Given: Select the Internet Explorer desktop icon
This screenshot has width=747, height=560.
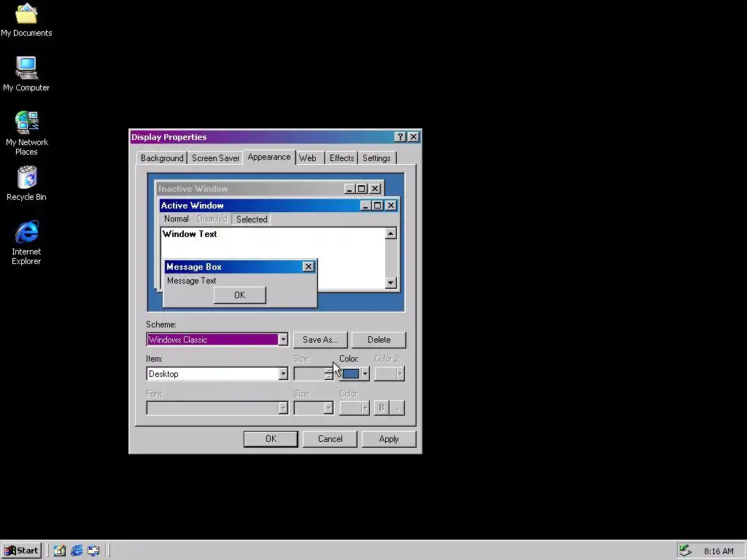Looking at the screenshot, I should coord(26,242).
